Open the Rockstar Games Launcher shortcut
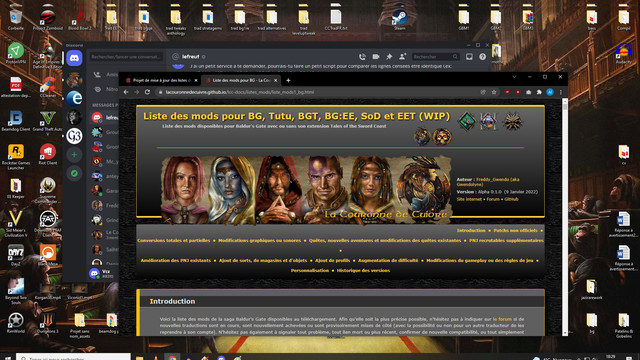This screenshot has height=360, width=640. (x=16, y=157)
